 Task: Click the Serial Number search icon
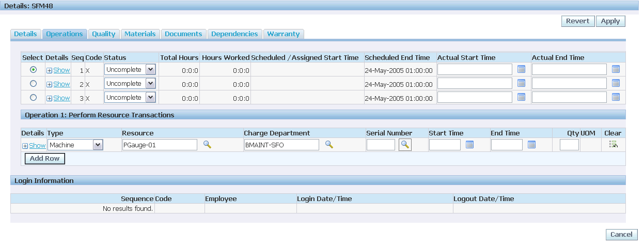(x=405, y=145)
